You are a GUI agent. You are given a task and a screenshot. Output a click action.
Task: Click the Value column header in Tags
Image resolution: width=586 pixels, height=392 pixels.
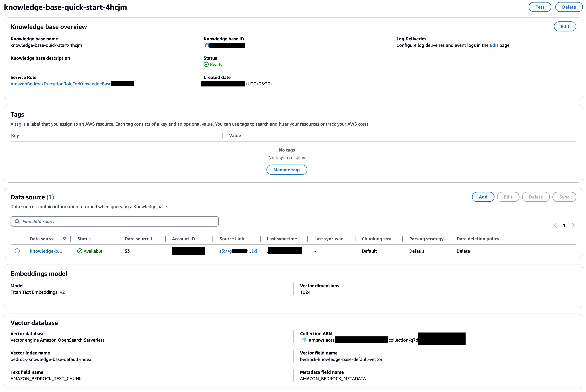235,135
